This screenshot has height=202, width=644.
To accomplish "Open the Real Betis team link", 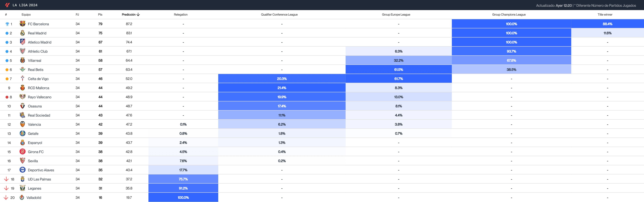I will 36,69.
